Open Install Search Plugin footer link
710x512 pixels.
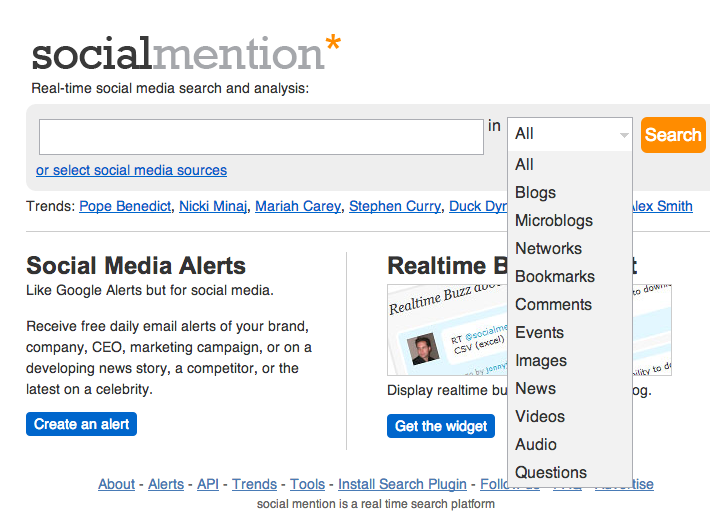(x=404, y=484)
